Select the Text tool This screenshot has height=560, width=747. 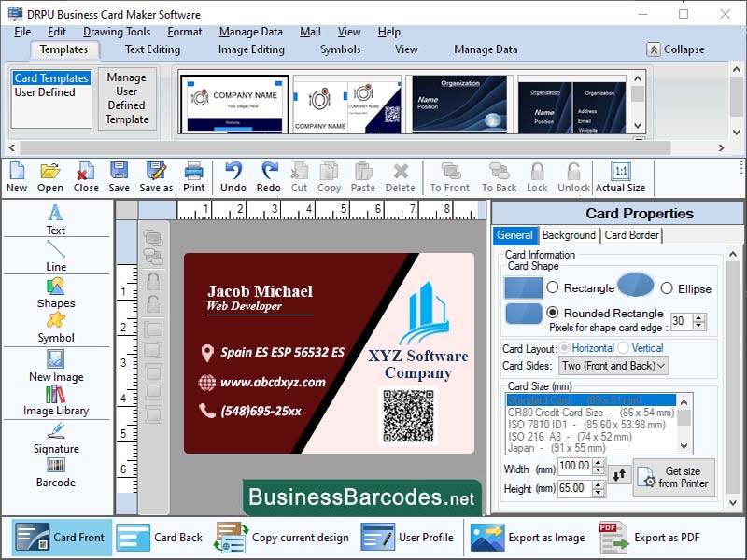pos(55,221)
